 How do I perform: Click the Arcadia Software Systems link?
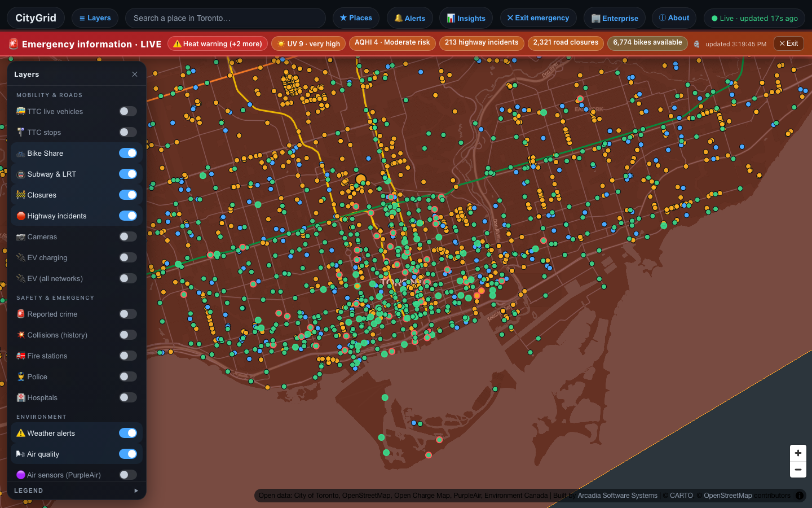tap(617, 496)
